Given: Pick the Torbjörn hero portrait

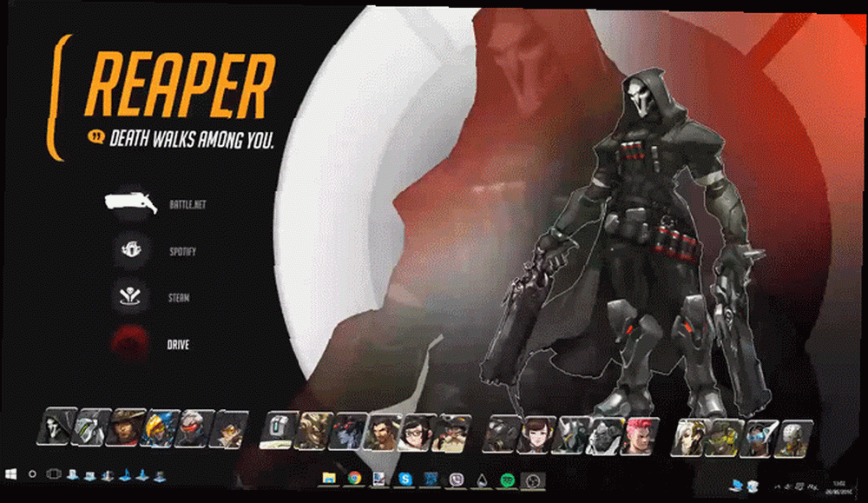Looking at the screenshot, I should (x=451, y=432).
